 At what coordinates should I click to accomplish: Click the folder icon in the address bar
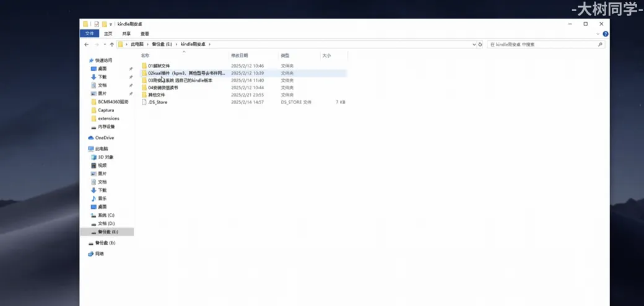click(121, 45)
